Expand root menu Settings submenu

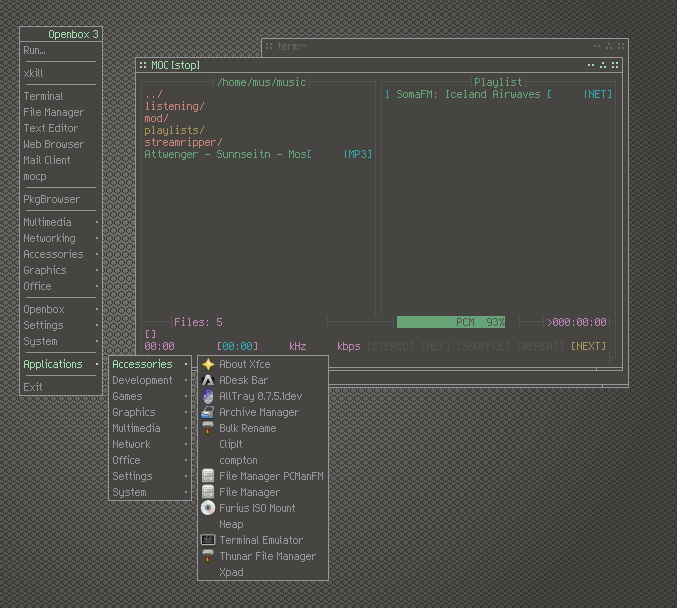(61, 325)
